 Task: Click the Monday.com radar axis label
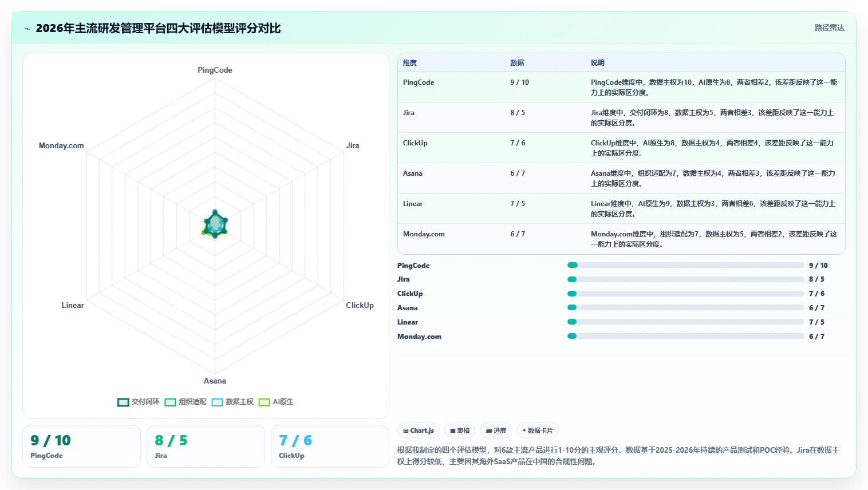(61, 145)
